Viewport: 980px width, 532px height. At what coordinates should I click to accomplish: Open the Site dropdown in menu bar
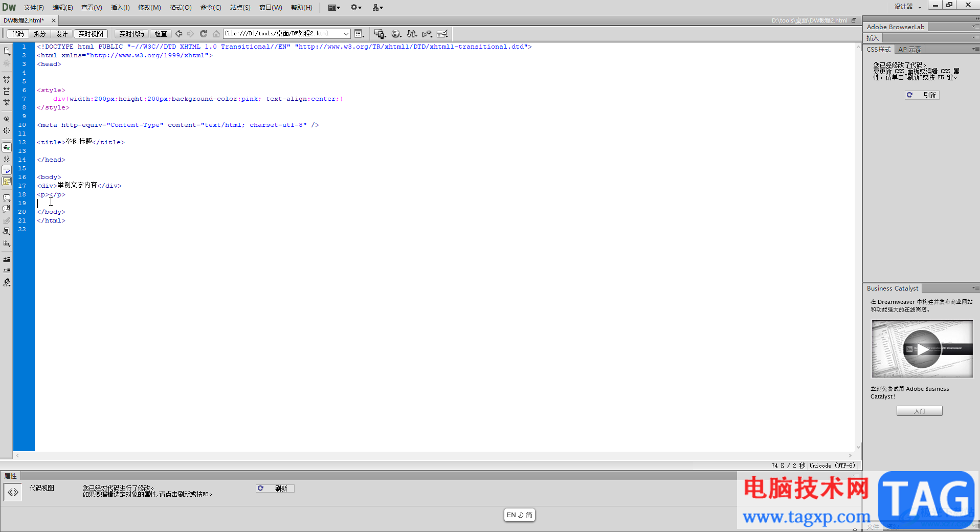point(378,7)
